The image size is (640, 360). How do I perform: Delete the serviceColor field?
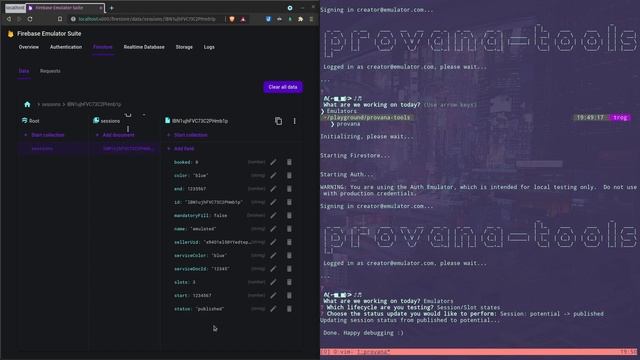pos(289,256)
